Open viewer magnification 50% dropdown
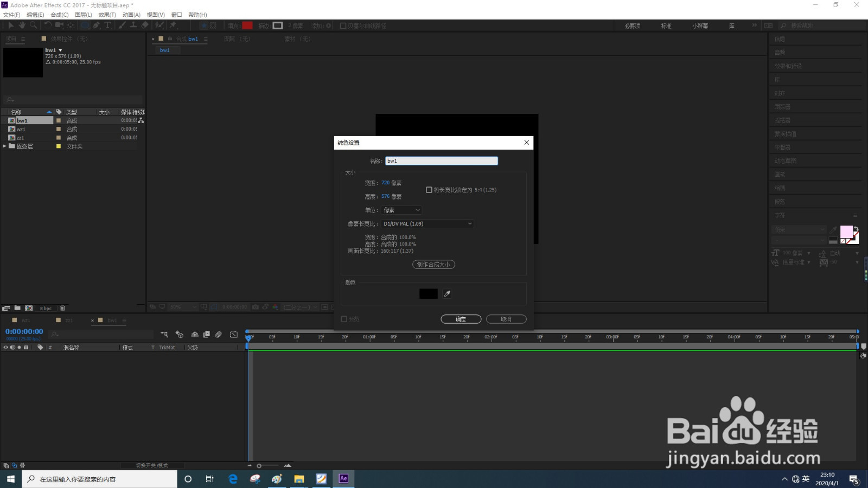The image size is (868, 488). point(183,307)
